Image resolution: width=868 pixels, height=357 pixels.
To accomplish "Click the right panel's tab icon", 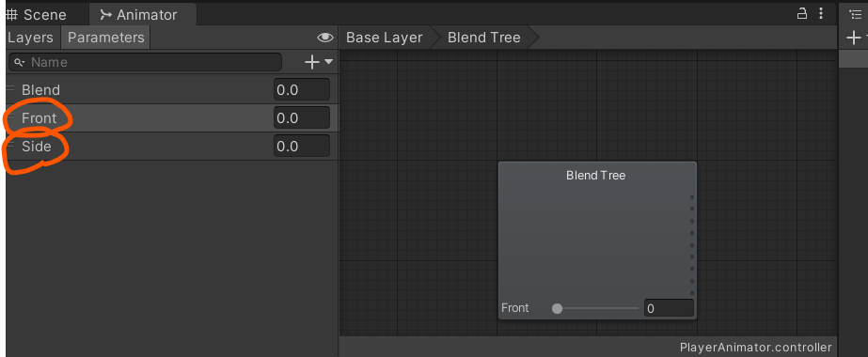I will pos(855,15).
